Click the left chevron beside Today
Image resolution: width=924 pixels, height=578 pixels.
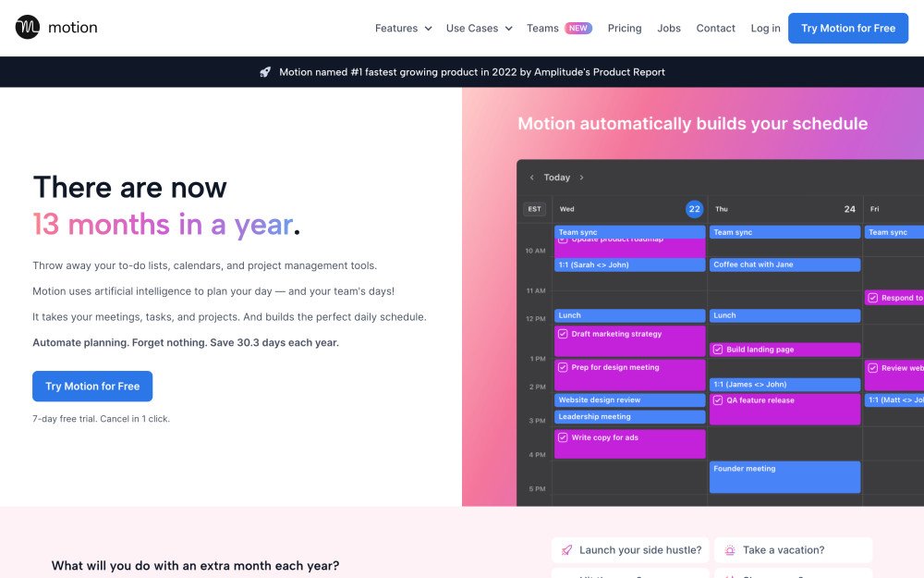531,177
